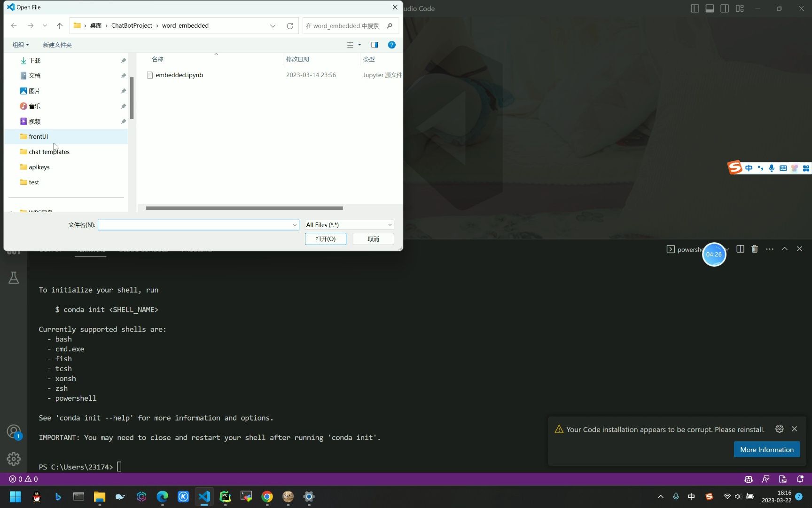Click the 04:26 recording timer bubble
The width and height of the screenshot is (812, 508).
[x=714, y=254]
